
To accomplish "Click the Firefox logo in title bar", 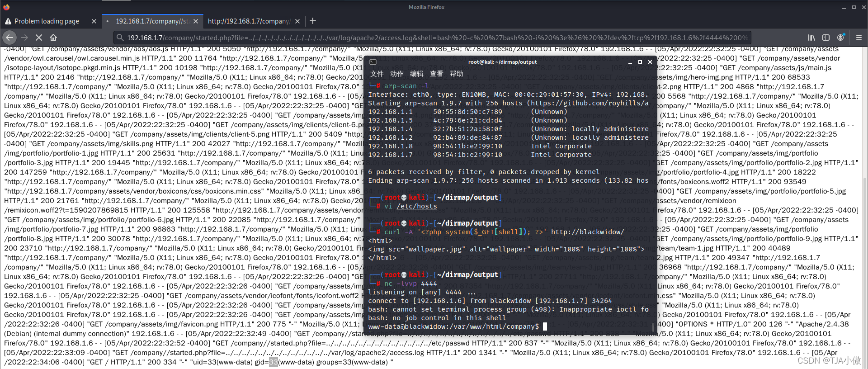I will pyautogui.click(x=6, y=7).
